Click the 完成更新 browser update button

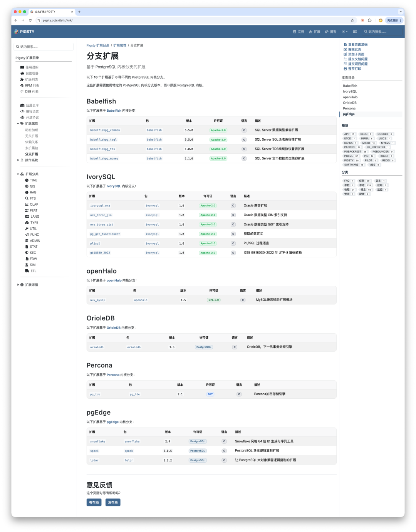tap(394, 20)
